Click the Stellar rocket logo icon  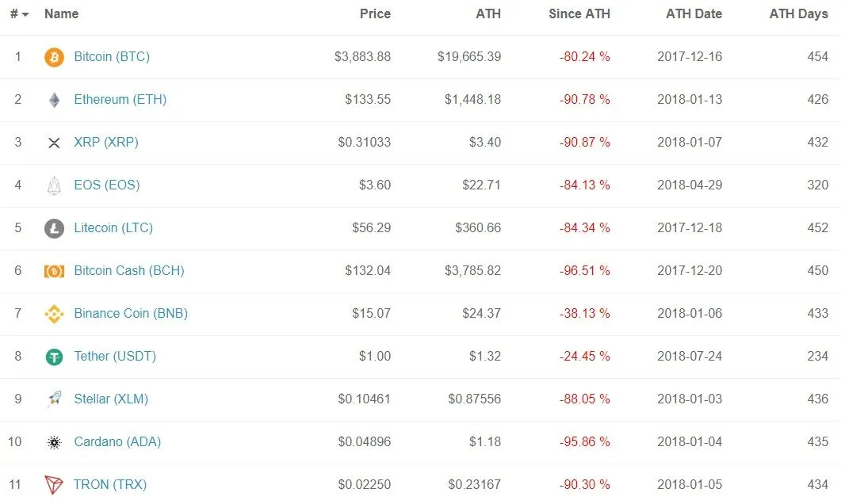(x=54, y=399)
